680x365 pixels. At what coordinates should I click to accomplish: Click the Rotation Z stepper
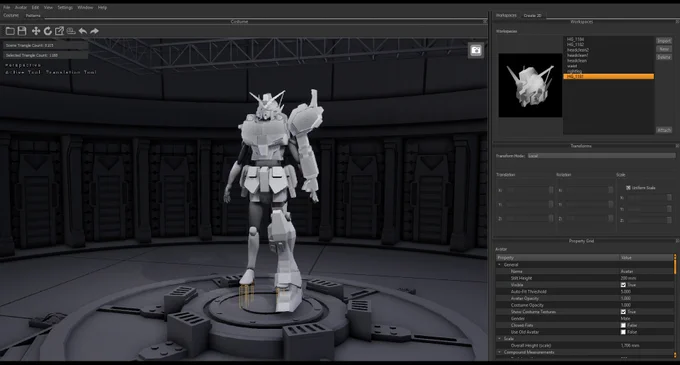tap(611, 218)
